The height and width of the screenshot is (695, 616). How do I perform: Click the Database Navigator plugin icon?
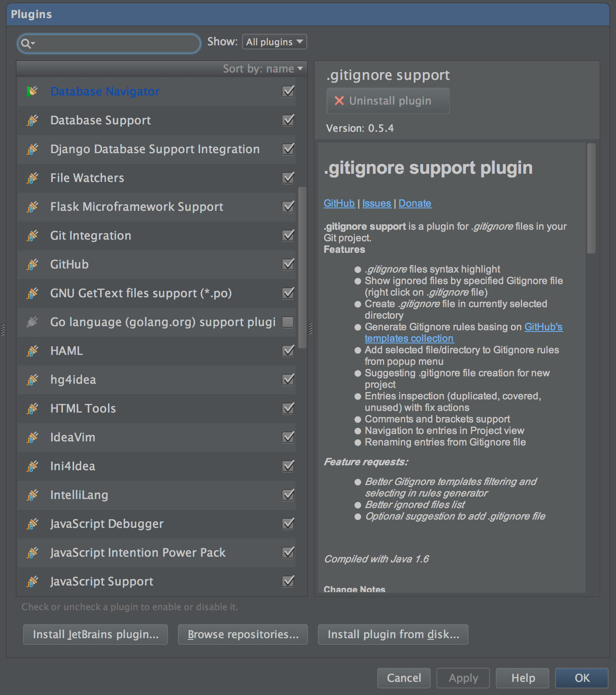click(x=33, y=91)
